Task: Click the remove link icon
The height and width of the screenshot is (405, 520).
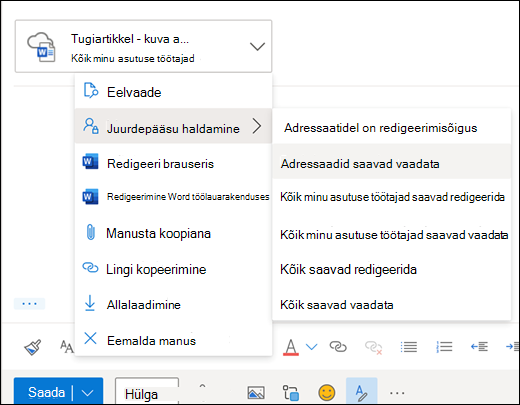Action: pyautogui.click(x=373, y=347)
